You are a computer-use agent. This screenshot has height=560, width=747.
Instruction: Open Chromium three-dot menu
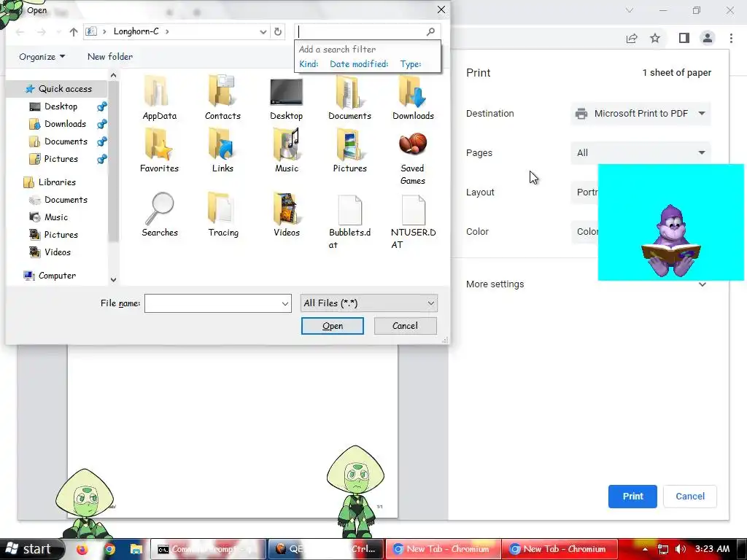pyautogui.click(x=731, y=38)
